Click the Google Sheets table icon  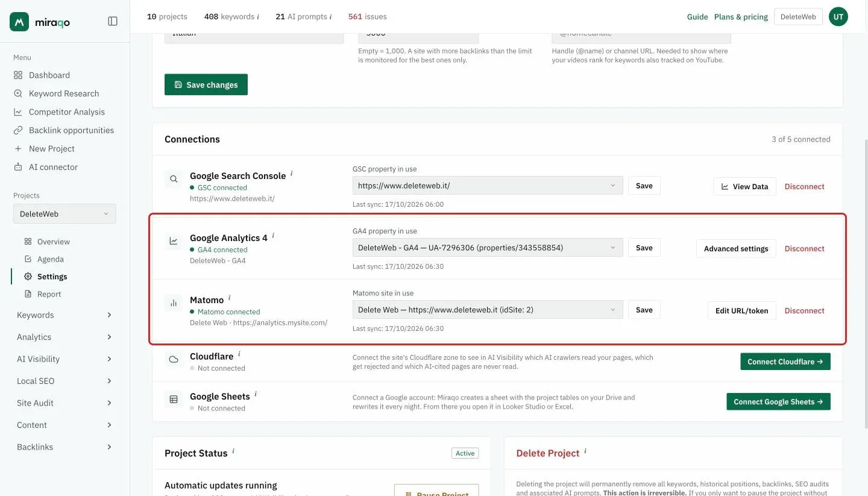coord(174,400)
